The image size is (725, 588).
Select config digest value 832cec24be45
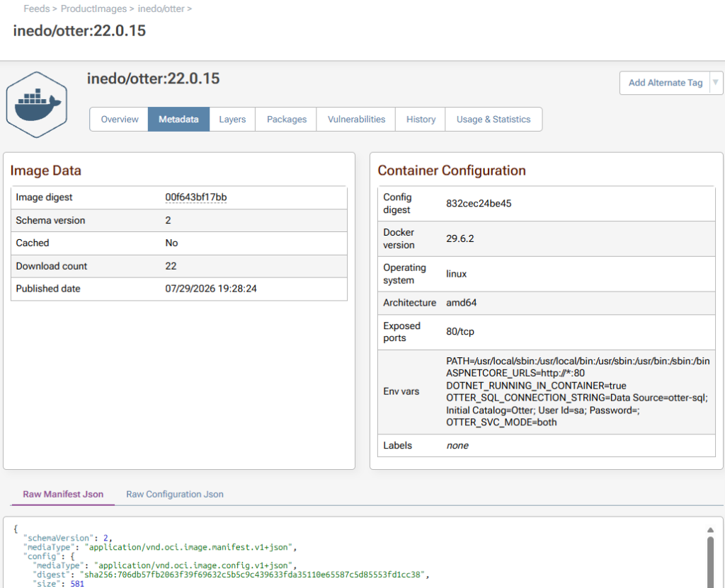(479, 203)
